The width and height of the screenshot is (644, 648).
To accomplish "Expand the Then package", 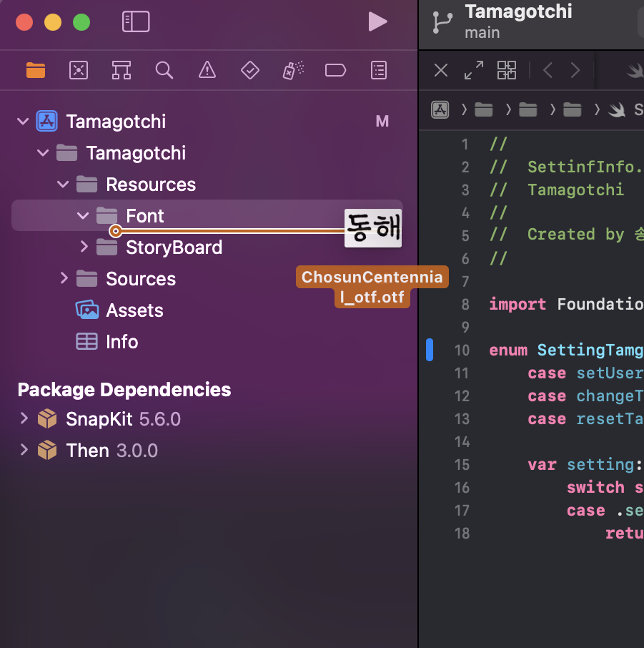I will point(24,450).
